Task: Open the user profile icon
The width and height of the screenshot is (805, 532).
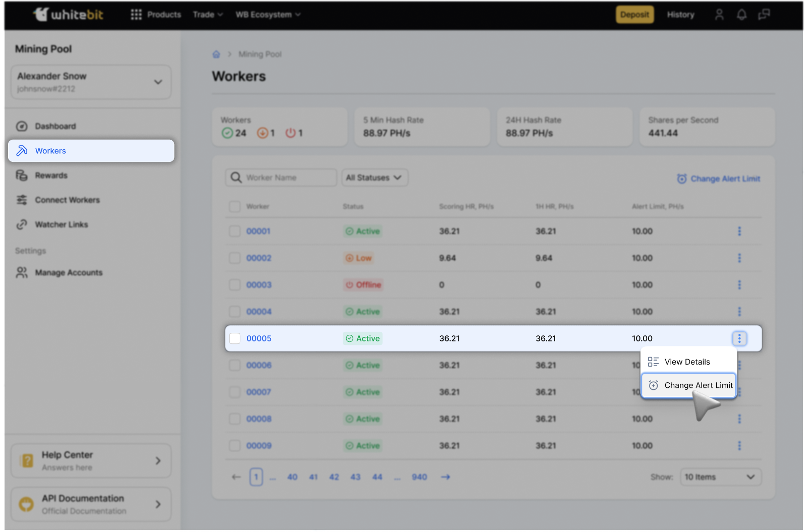Action: click(x=719, y=15)
